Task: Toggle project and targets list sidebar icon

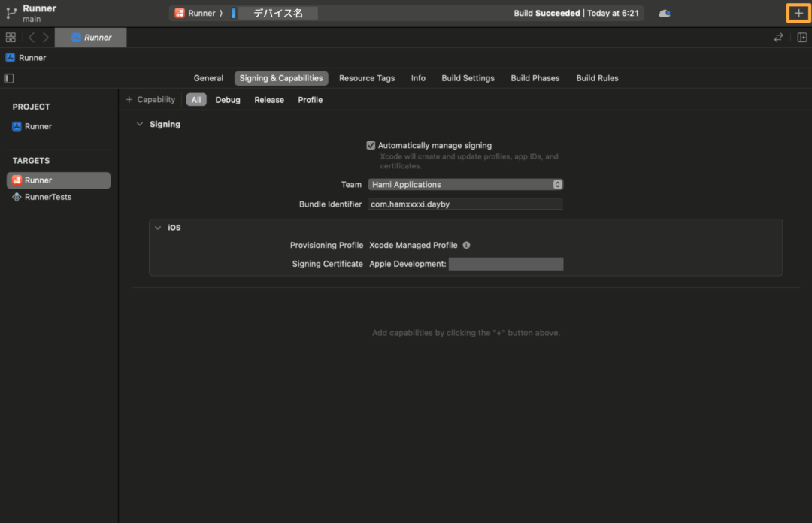Action: point(9,78)
